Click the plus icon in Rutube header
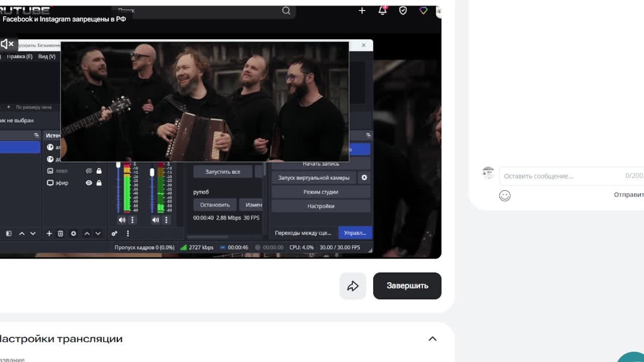The width and height of the screenshot is (644, 362). [x=362, y=11]
